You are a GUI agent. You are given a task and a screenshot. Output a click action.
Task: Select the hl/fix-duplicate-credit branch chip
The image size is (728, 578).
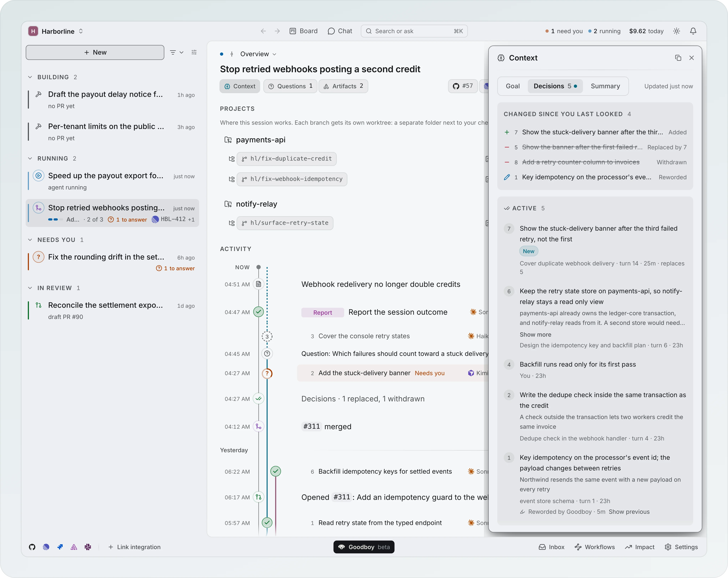coord(287,159)
